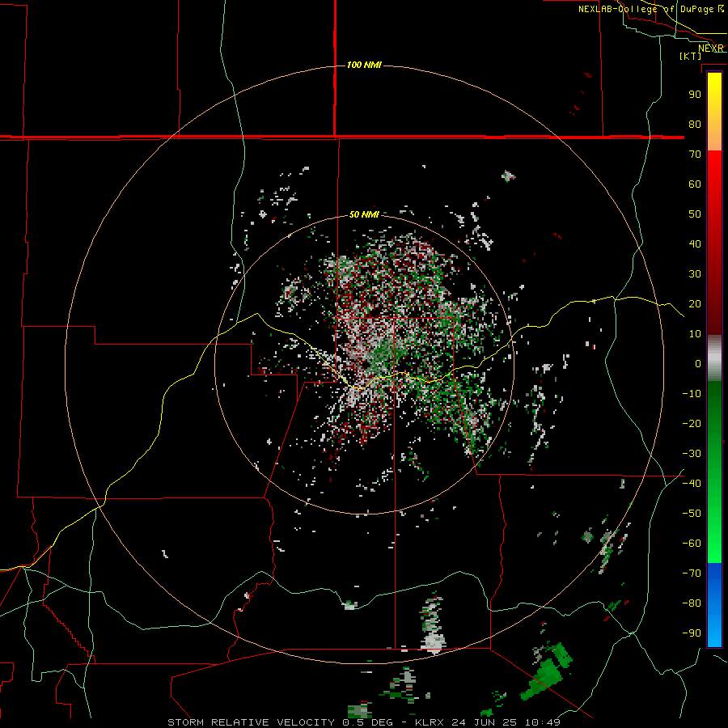Select the blue bottom segment of color bar
728x728 pixels.
pyautogui.click(x=714, y=605)
